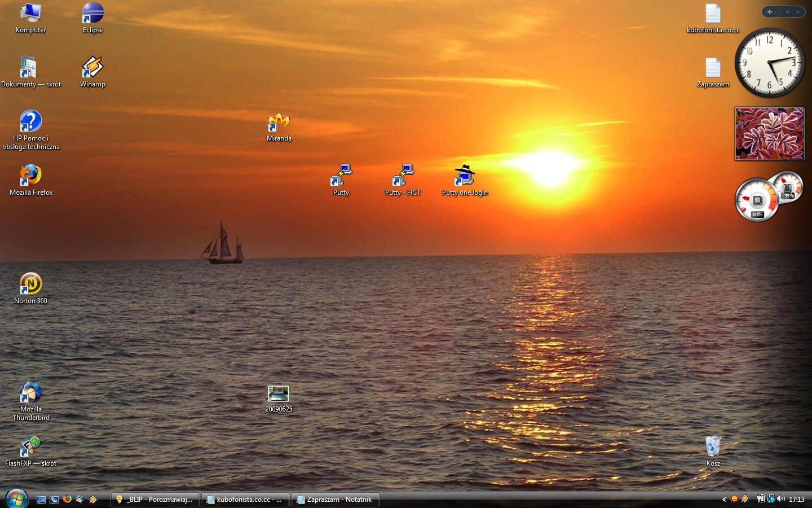
Task: Click the smiling sun tray icon
Action: pyautogui.click(x=734, y=499)
